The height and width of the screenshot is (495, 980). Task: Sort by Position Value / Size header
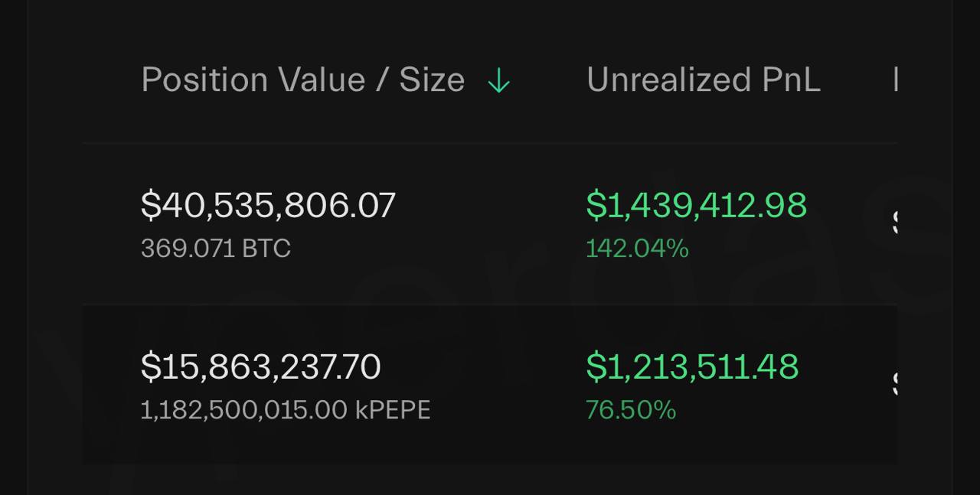(x=303, y=80)
